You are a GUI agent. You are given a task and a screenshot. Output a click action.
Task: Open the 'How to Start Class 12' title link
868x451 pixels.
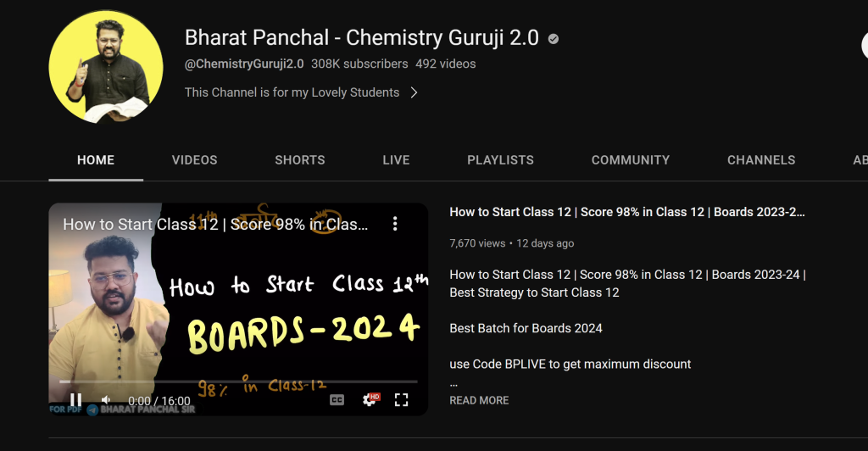coord(627,212)
